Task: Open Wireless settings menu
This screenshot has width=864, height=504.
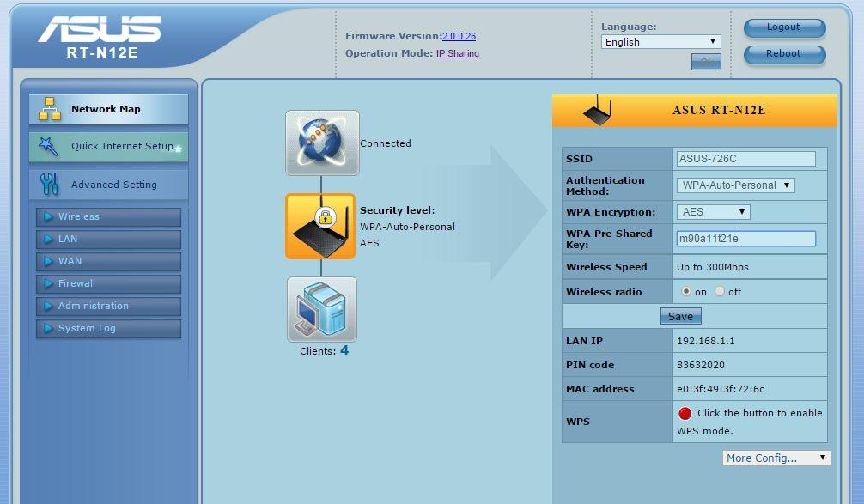Action: click(108, 217)
